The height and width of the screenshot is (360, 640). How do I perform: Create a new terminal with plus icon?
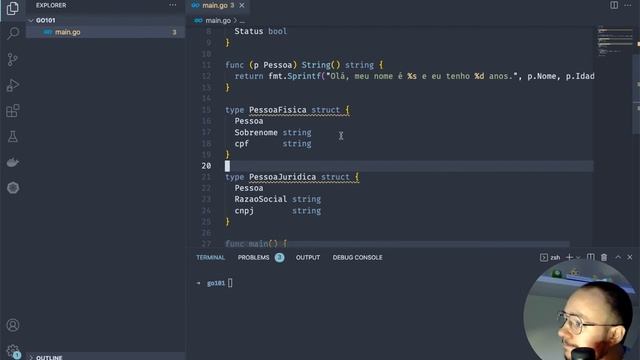[569, 257]
